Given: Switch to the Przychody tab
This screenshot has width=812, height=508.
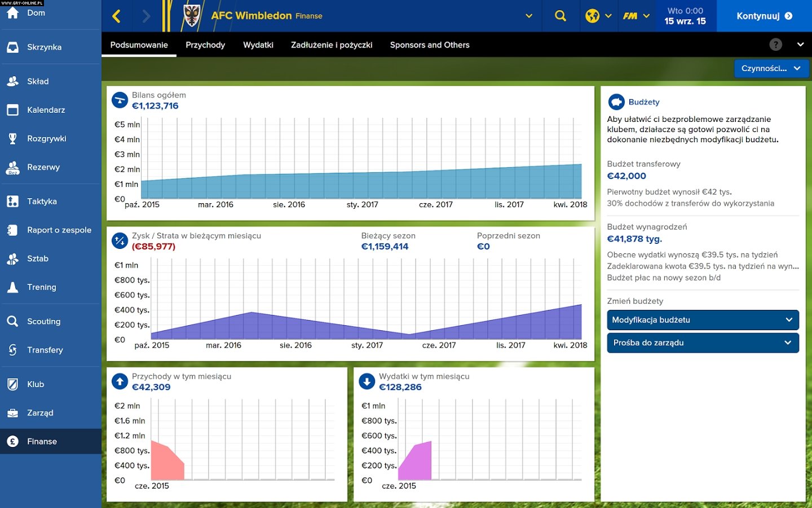Looking at the screenshot, I should coord(205,45).
